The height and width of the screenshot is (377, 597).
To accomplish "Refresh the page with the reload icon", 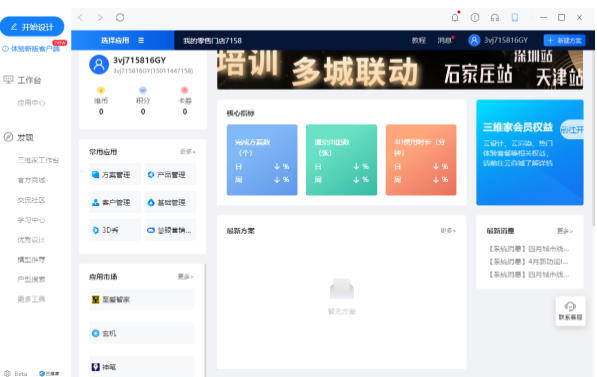I will [x=120, y=18].
